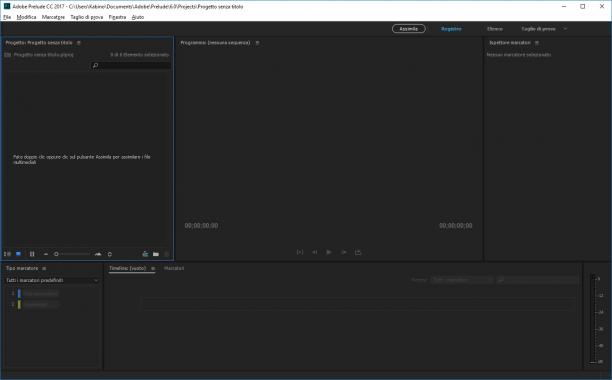612x380 pixels.
Task: Switch to the Registra workspace
Action: tap(451, 29)
